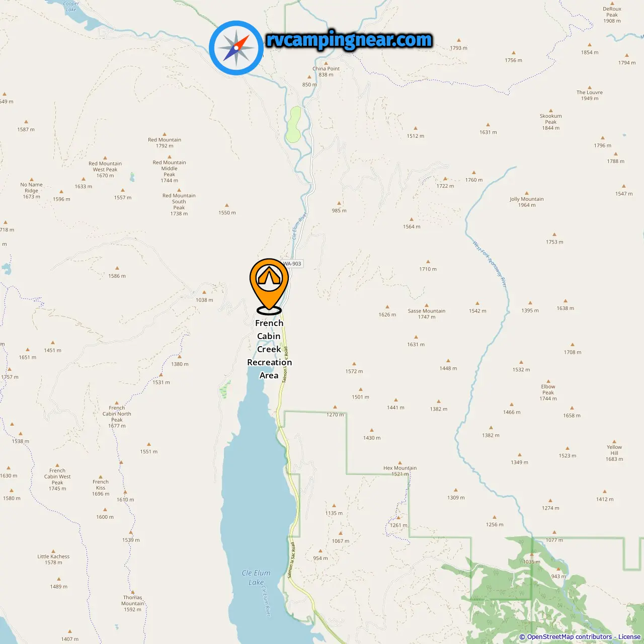Image resolution: width=644 pixels, height=644 pixels.
Task: Open the map License link
Action: coord(629,637)
